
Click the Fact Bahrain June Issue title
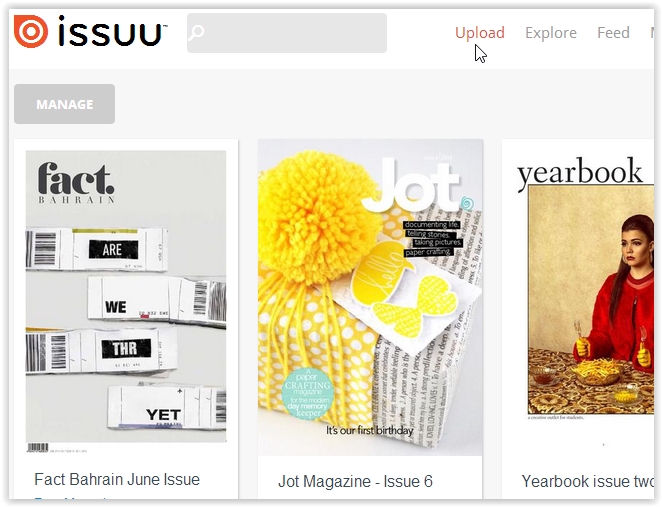coord(117,479)
